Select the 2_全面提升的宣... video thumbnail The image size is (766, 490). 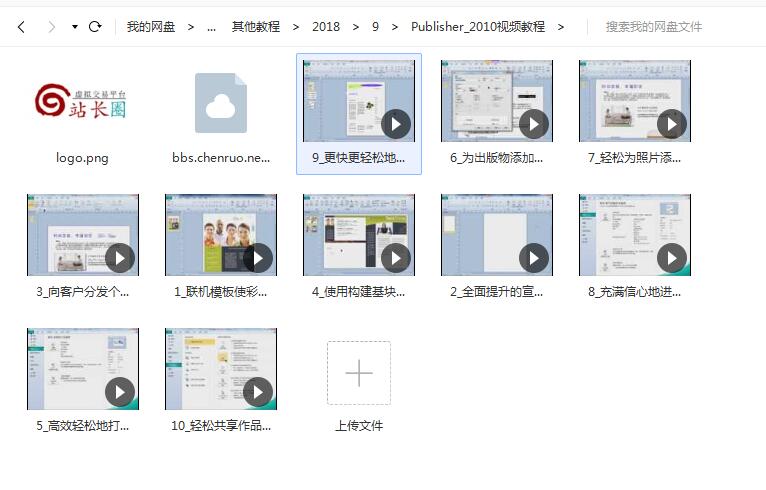[x=497, y=235]
